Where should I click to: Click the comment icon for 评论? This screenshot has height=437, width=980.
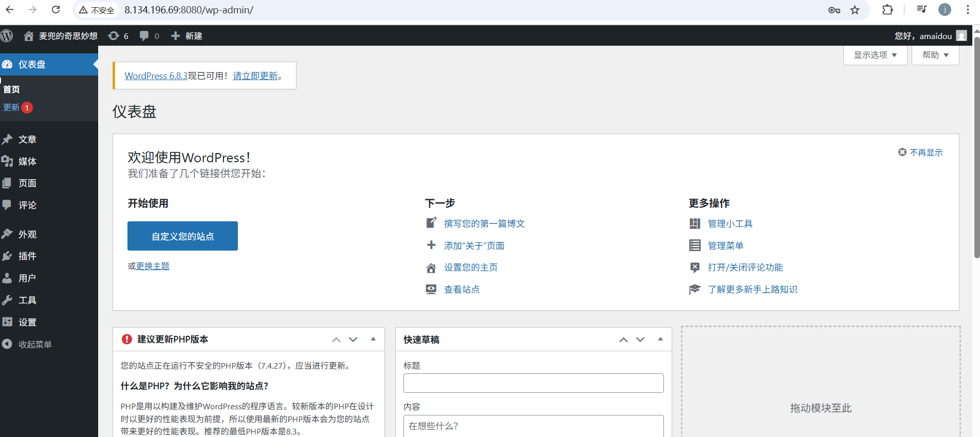[7, 205]
